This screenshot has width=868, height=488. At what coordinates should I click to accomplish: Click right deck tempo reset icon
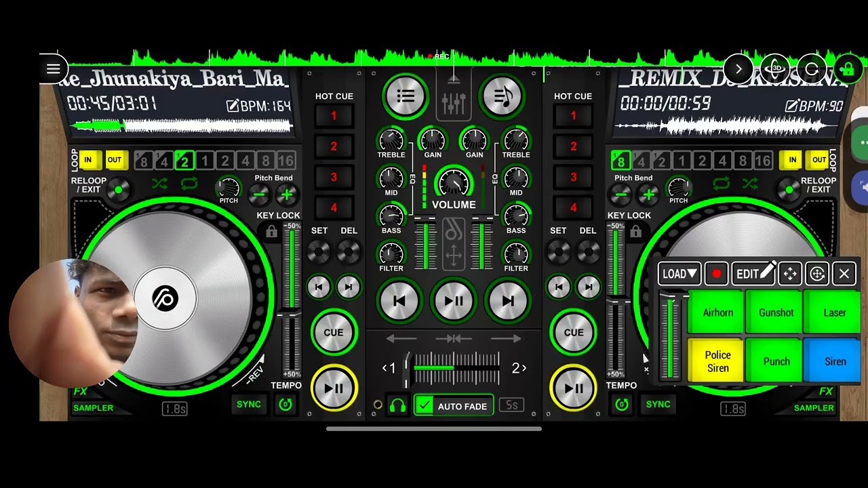[621, 405]
